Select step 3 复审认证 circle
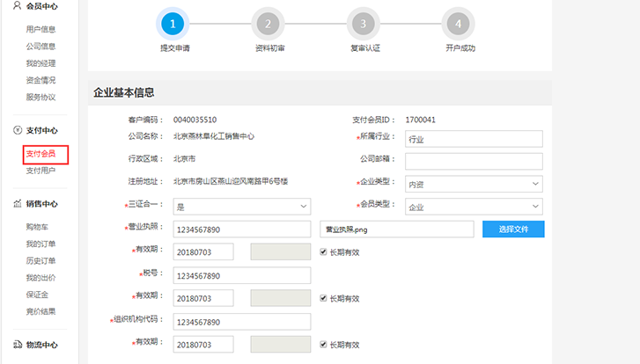640x364 pixels. coord(364,23)
